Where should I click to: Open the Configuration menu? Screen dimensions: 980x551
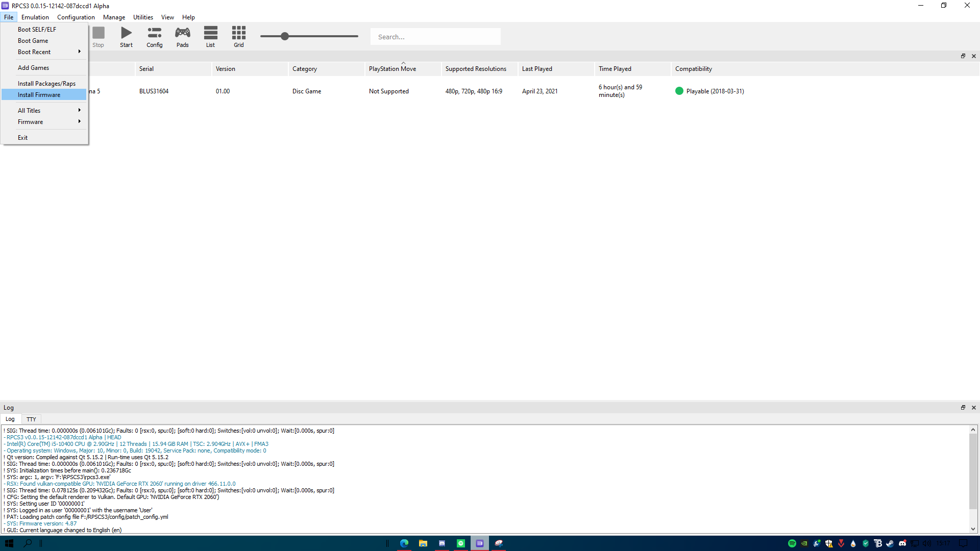[x=76, y=17]
